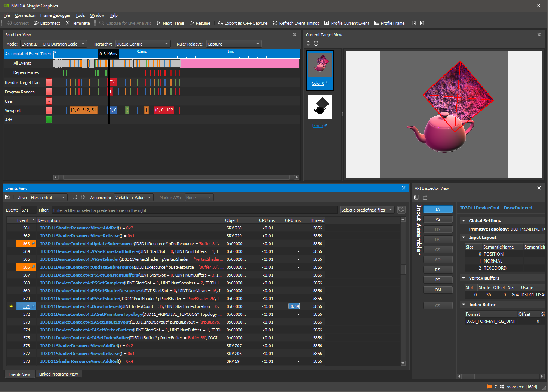Viewport: 548px width, 392px height.
Task: Click the Scrubber View horizontal scrollbar
Action: pyautogui.click(x=176, y=177)
